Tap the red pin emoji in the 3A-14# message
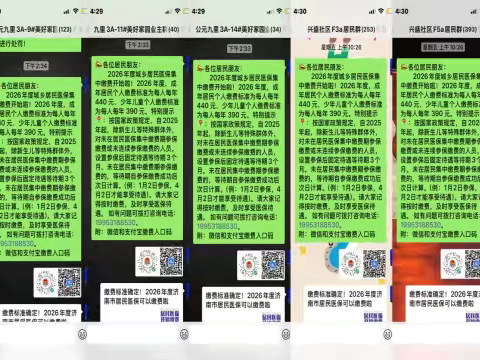 200,123
